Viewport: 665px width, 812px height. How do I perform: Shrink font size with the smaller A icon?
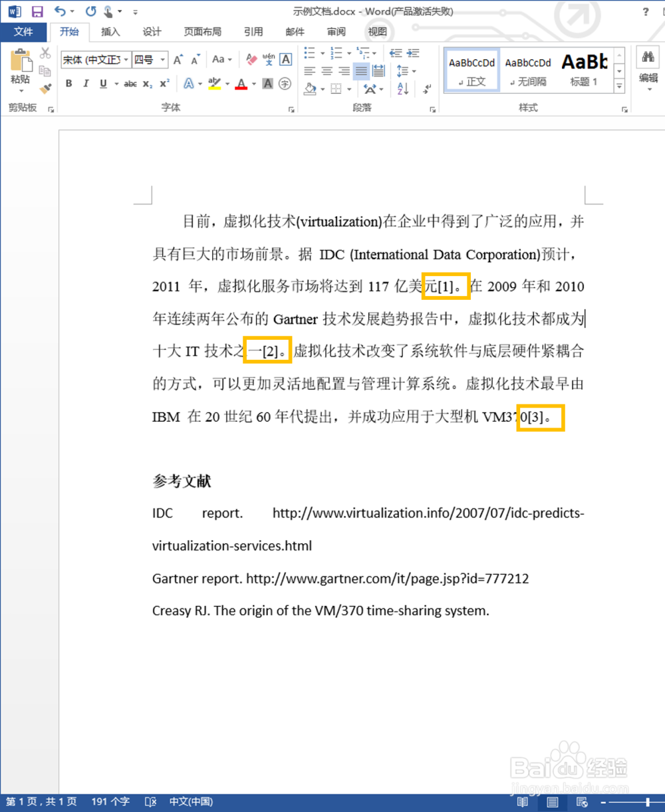pyautogui.click(x=196, y=60)
